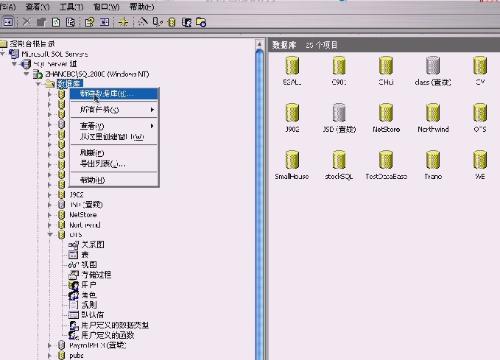Click the yellow star New toolbar icon

point(123,22)
